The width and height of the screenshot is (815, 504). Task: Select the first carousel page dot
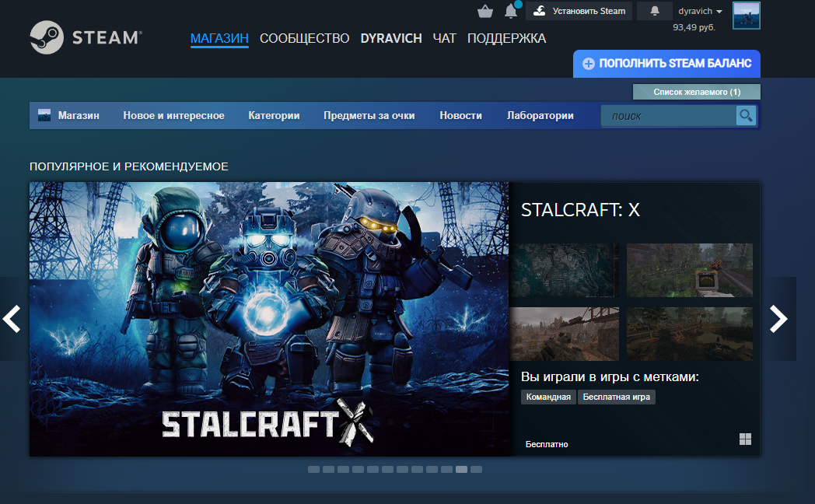pos(313,469)
